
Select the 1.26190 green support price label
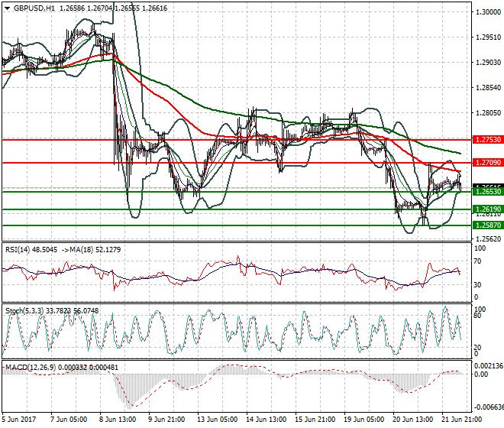point(488,209)
